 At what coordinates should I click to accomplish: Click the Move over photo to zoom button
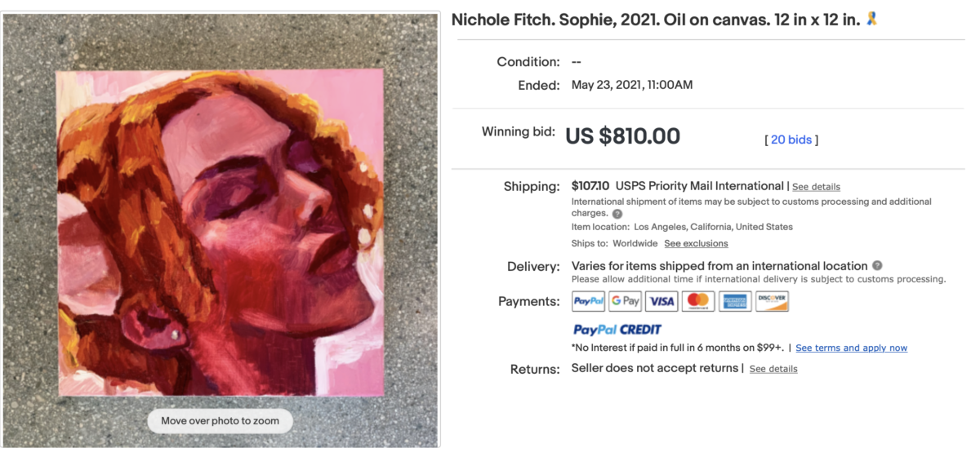220,421
